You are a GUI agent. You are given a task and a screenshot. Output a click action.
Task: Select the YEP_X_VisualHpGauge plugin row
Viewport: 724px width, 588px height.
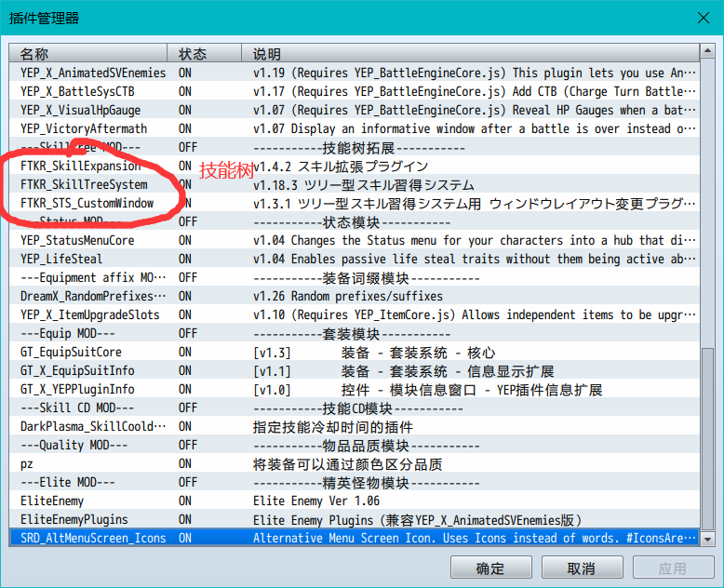(x=355, y=110)
